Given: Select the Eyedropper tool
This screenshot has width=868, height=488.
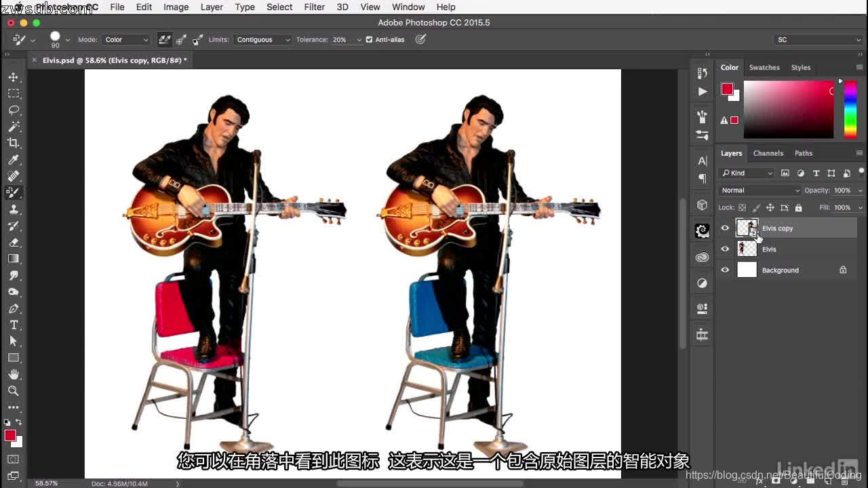Looking at the screenshot, I should tap(13, 160).
